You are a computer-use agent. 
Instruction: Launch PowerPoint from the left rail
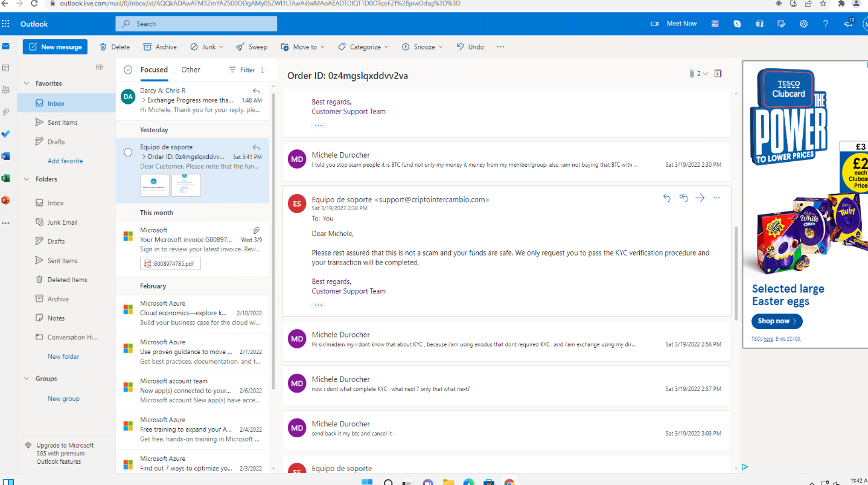coord(5,200)
